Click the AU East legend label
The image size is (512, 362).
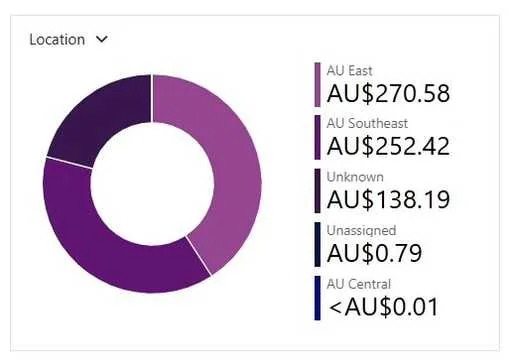349,71
